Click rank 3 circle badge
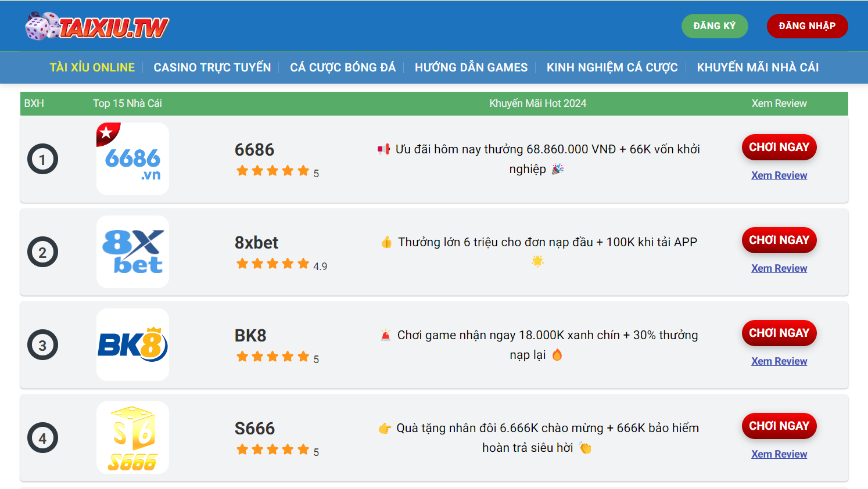This screenshot has height=489, width=868. click(x=42, y=345)
